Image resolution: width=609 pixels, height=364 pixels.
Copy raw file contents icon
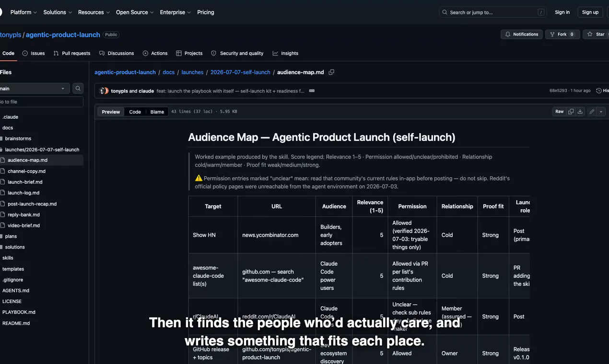tap(571, 112)
